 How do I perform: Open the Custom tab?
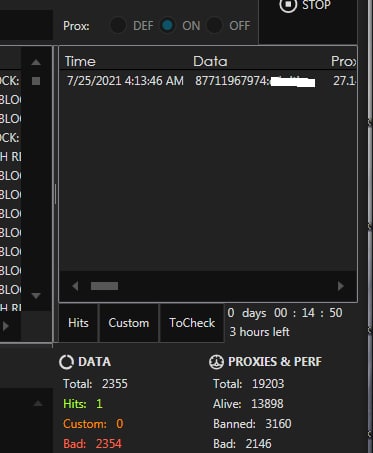click(x=129, y=323)
